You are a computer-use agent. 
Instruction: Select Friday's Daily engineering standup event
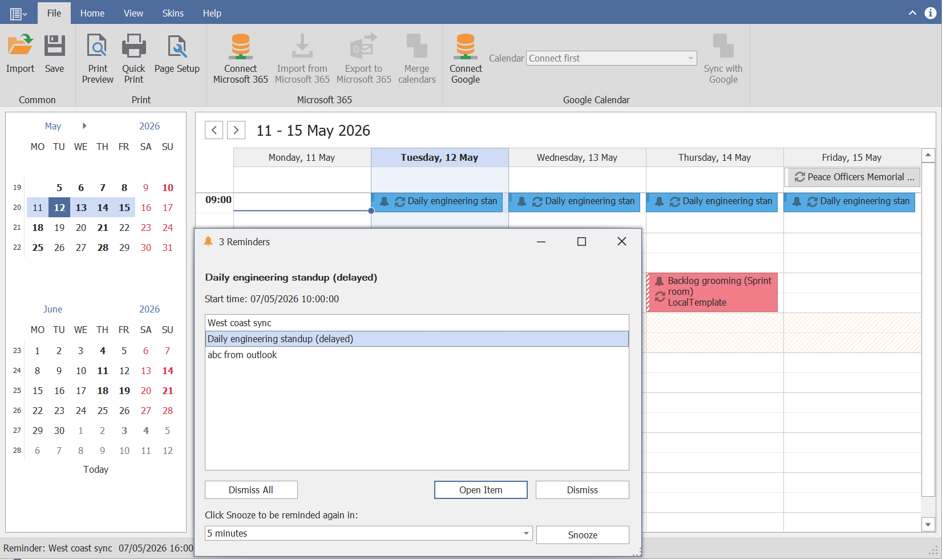[850, 202]
